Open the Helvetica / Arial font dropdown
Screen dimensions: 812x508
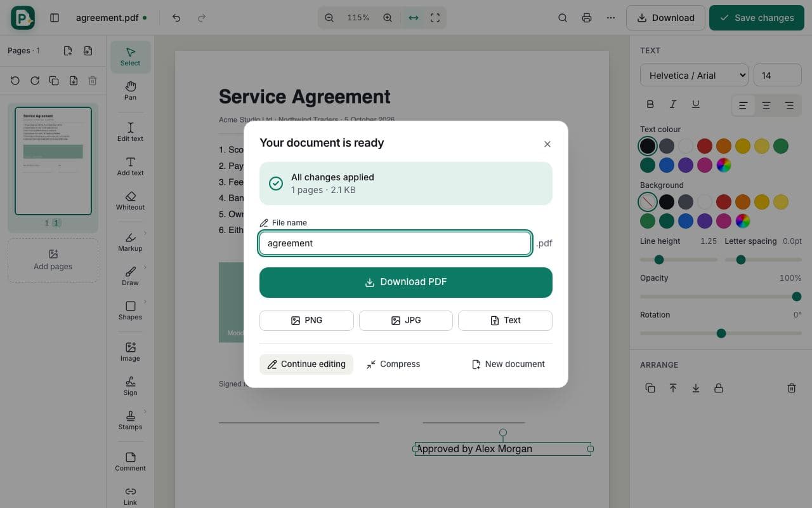(694, 76)
